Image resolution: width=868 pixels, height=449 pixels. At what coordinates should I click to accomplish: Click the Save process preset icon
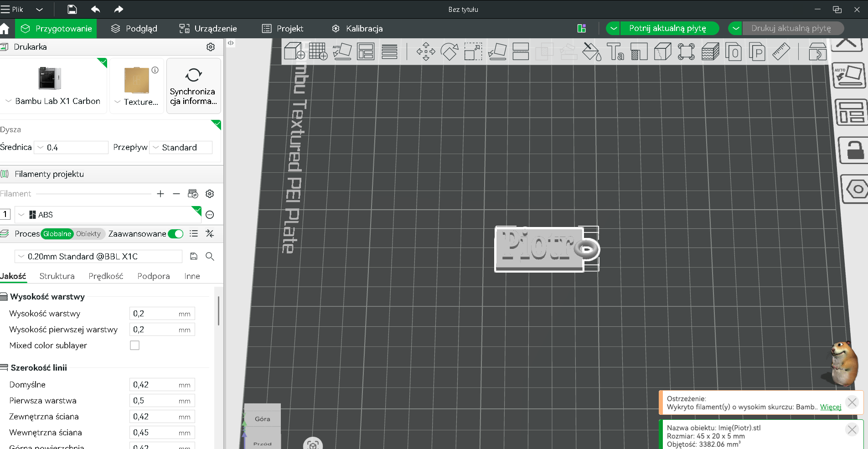194,256
